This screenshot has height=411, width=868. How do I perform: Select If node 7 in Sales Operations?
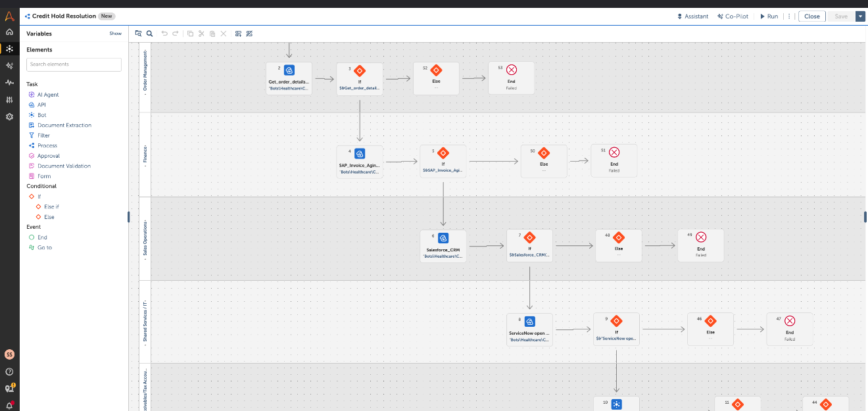pos(529,246)
